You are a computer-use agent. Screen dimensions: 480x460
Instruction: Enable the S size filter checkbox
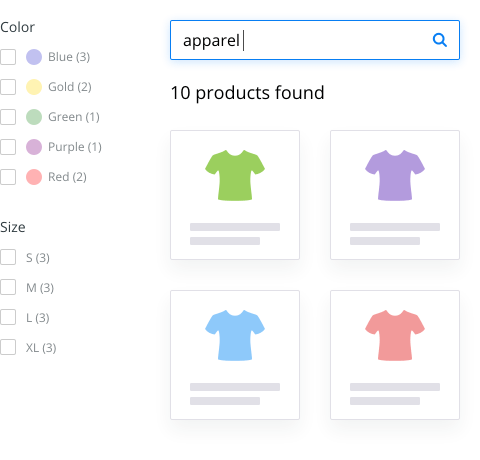[8, 257]
